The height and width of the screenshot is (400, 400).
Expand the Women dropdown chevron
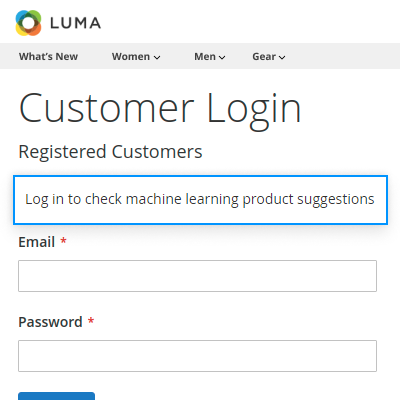(157, 57)
